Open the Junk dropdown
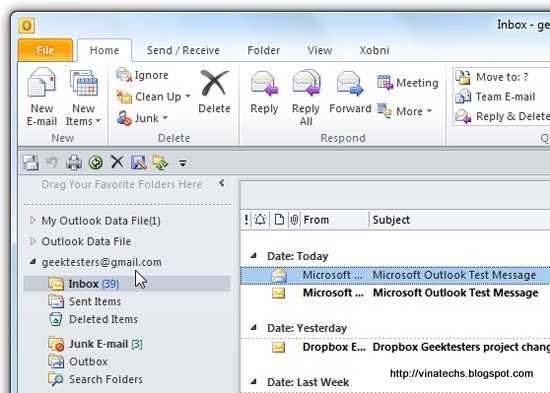The image size is (550, 393). click(142, 118)
